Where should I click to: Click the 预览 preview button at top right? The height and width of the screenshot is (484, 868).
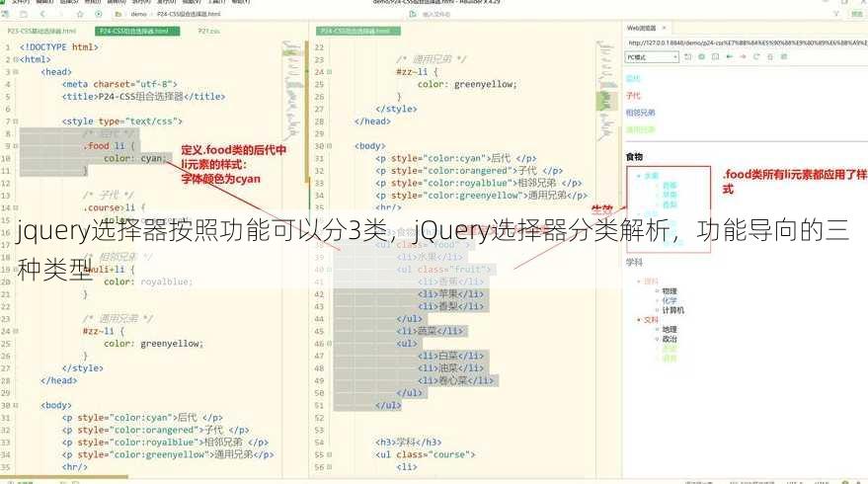pyautogui.click(x=857, y=14)
